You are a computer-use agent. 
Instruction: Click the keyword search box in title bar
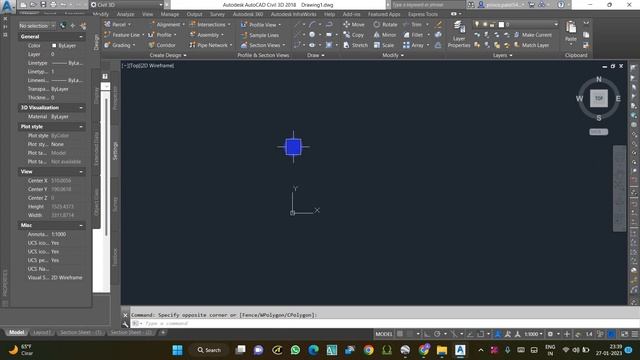(x=428, y=5)
